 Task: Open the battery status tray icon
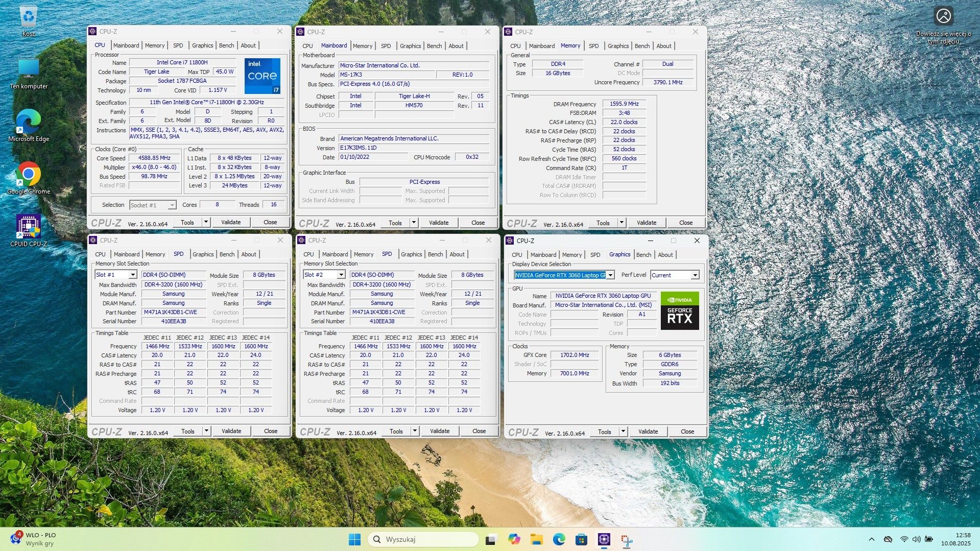coord(929,539)
